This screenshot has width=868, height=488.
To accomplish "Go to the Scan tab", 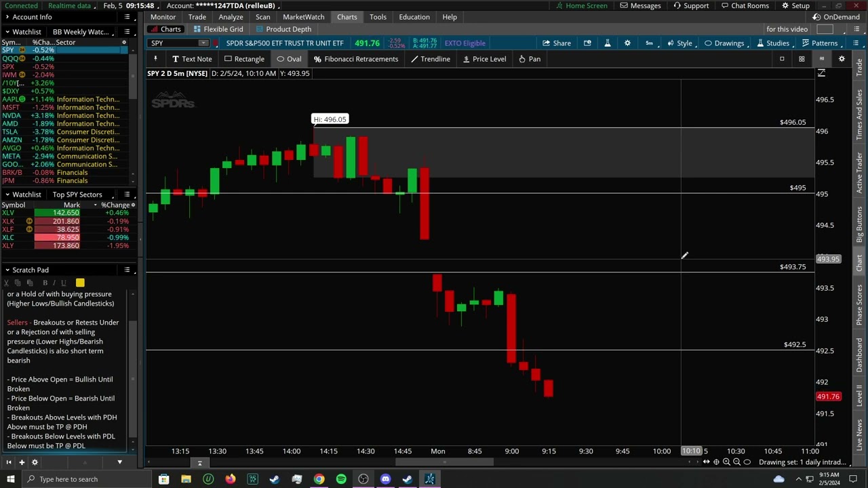I will pyautogui.click(x=262, y=17).
